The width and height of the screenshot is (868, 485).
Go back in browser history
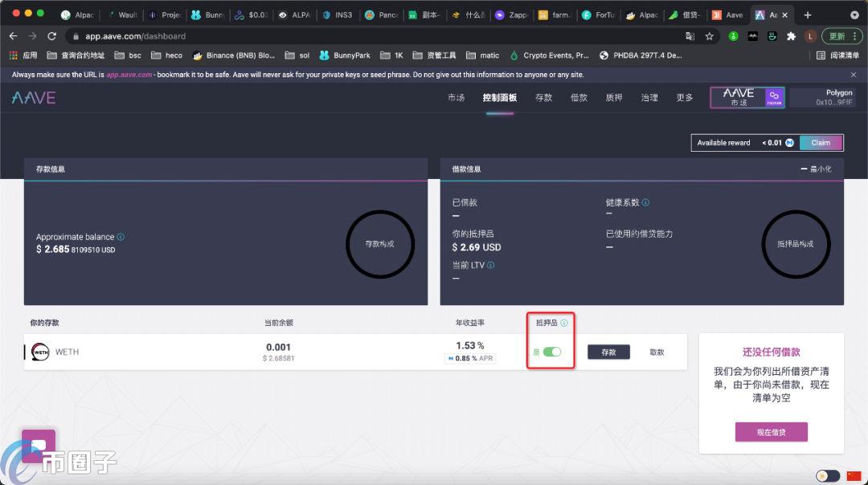[14, 36]
